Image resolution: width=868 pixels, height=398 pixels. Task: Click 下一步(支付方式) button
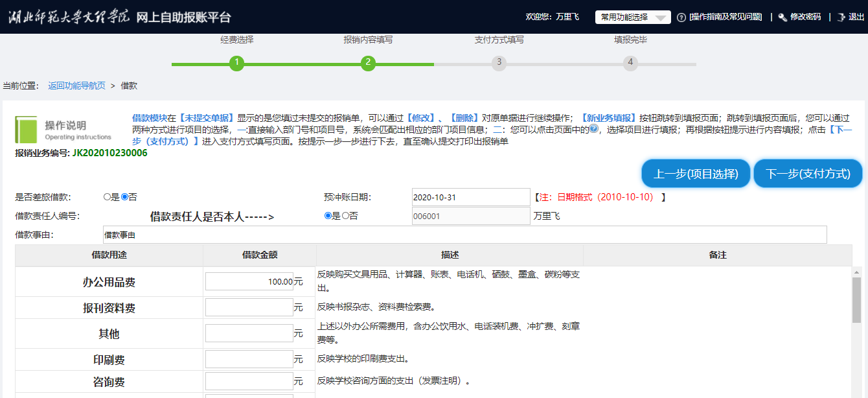click(x=808, y=174)
